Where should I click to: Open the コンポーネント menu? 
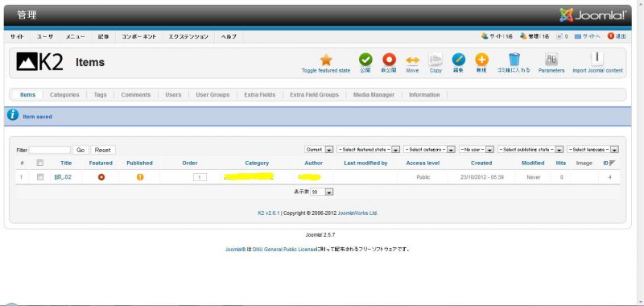[x=138, y=36]
